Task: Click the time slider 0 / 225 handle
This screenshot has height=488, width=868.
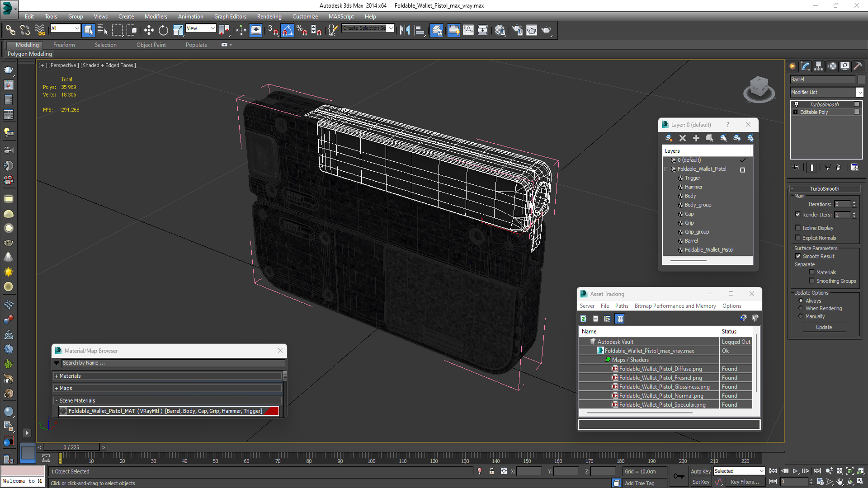Action: coord(71,447)
